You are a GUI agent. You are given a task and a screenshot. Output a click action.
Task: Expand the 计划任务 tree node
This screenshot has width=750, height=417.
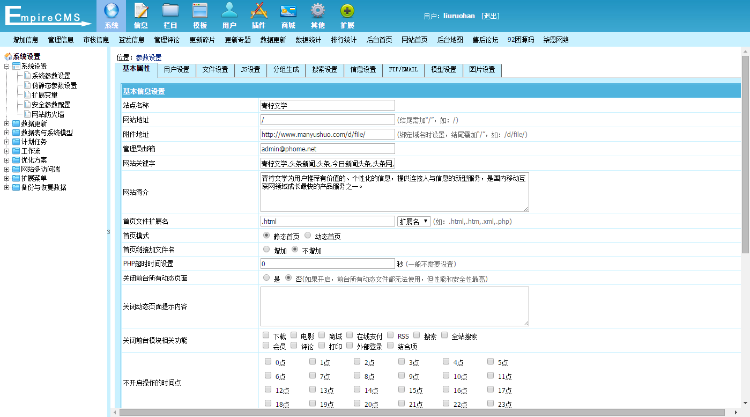[6, 142]
